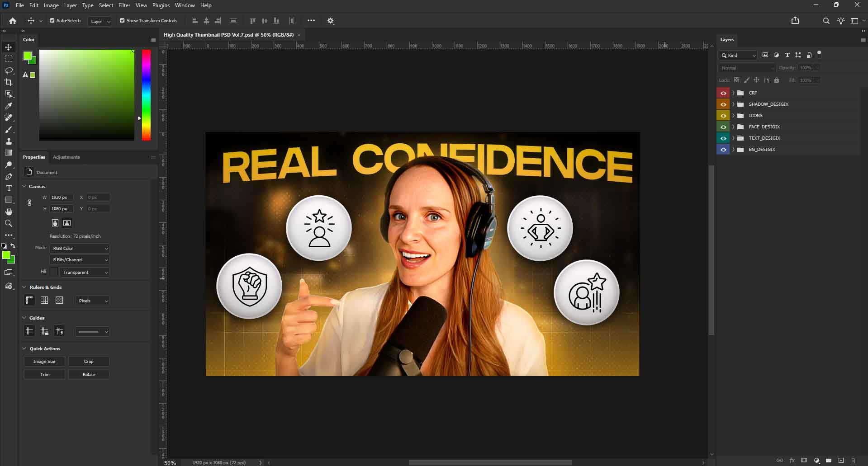Select the Rectangular Marquee tool
Image resolution: width=868 pixels, height=466 pixels.
9,59
